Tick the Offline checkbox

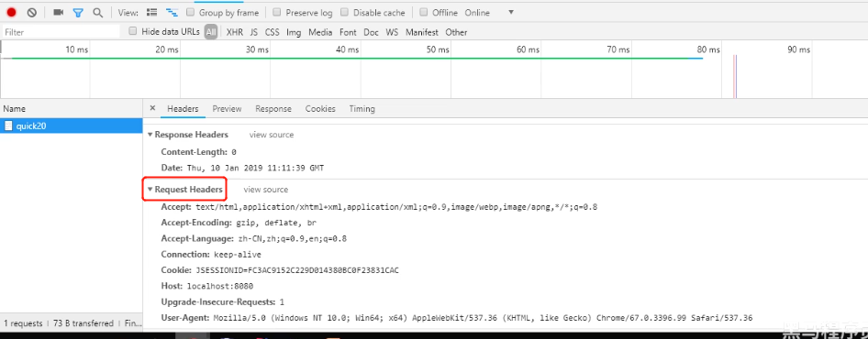pos(424,12)
